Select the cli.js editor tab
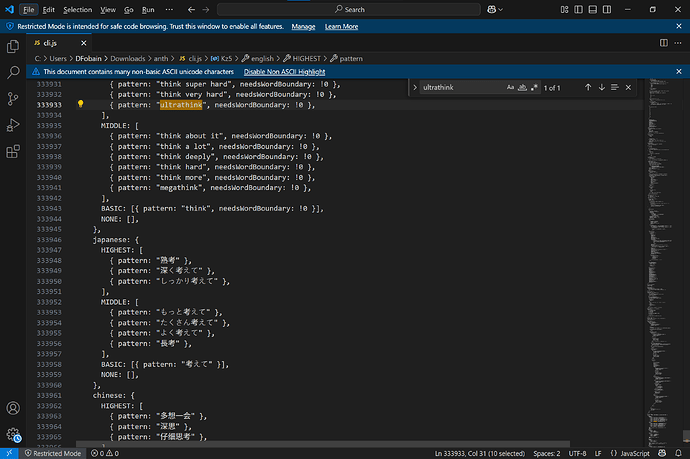690x459 pixels. pyautogui.click(x=59, y=43)
